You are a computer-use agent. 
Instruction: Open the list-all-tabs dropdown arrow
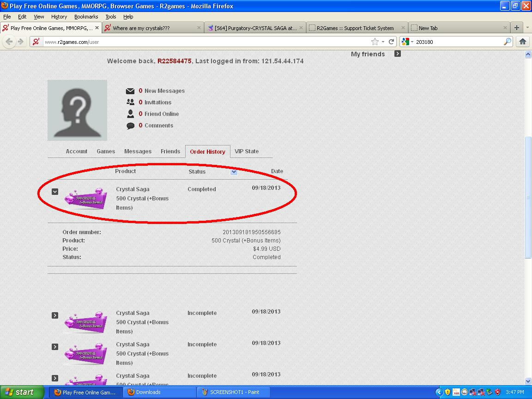(x=527, y=28)
